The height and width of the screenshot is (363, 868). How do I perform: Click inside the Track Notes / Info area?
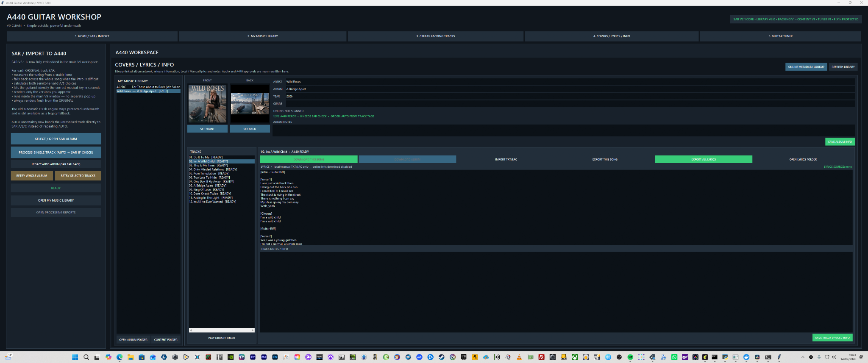pyautogui.click(x=556, y=292)
